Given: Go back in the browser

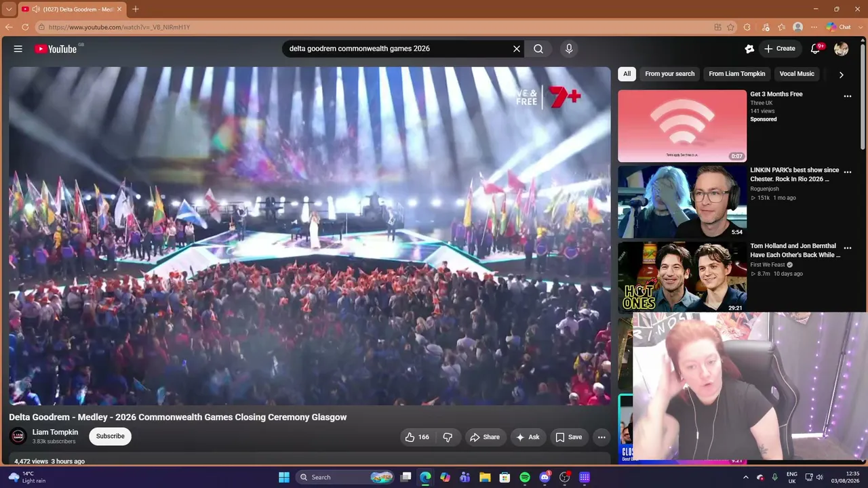Looking at the screenshot, I should (9, 27).
